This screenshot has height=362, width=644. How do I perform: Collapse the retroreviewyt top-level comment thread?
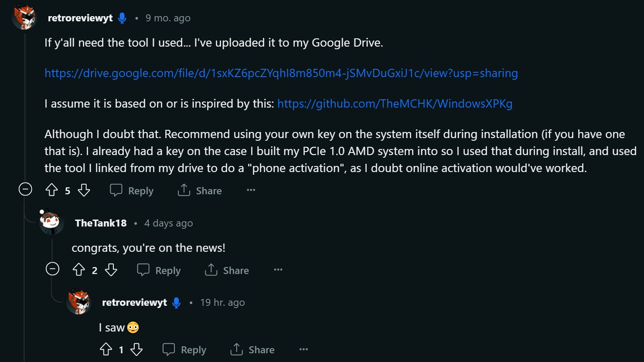(25, 189)
